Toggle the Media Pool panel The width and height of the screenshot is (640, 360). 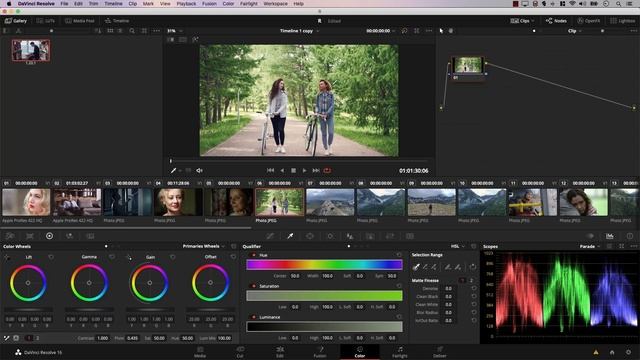point(80,21)
